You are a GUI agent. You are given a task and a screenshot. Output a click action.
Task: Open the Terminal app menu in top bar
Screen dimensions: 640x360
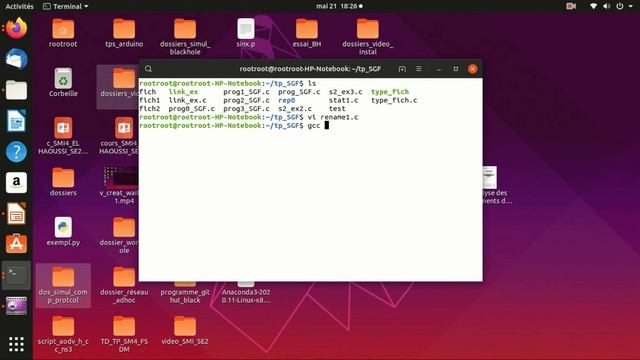(65, 6)
